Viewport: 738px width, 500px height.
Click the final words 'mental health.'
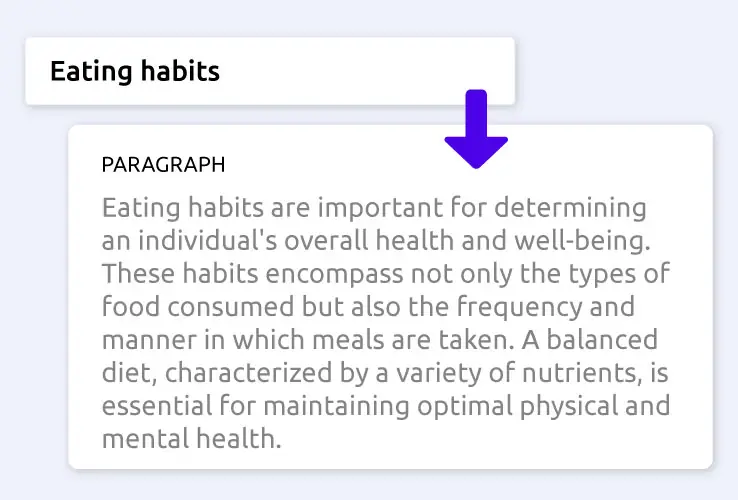point(191,438)
